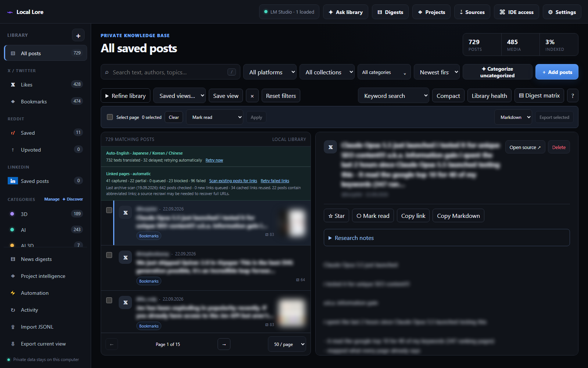Screen dimensions: 588x368
Task: Click the Project intelligence diamond icon
Action: [x=13, y=276]
